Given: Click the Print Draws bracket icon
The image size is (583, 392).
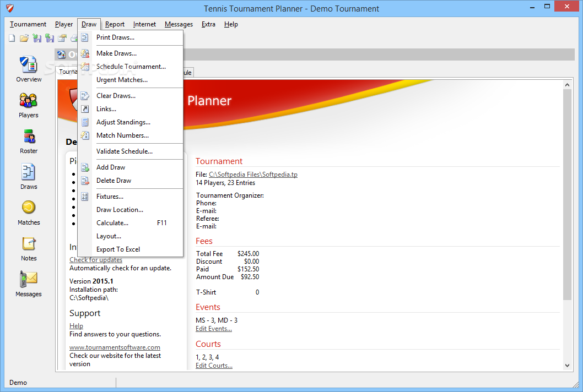Looking at the screenshot, I should pos(85,37).
